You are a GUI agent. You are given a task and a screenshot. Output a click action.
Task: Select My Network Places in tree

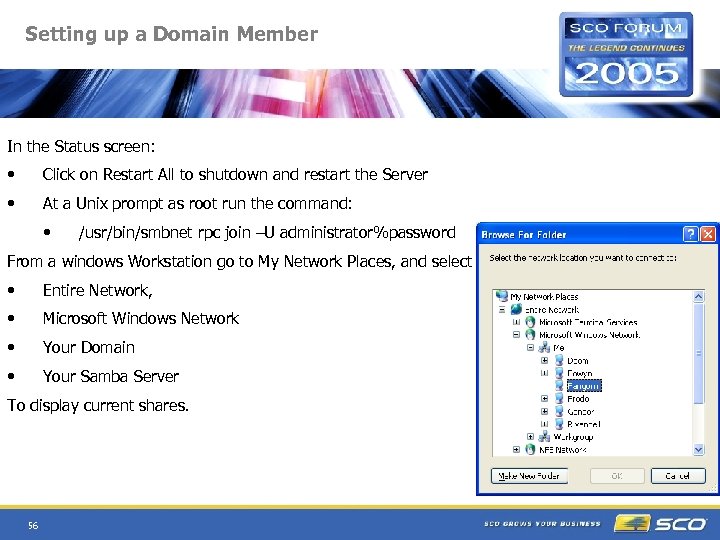(544, 297)
